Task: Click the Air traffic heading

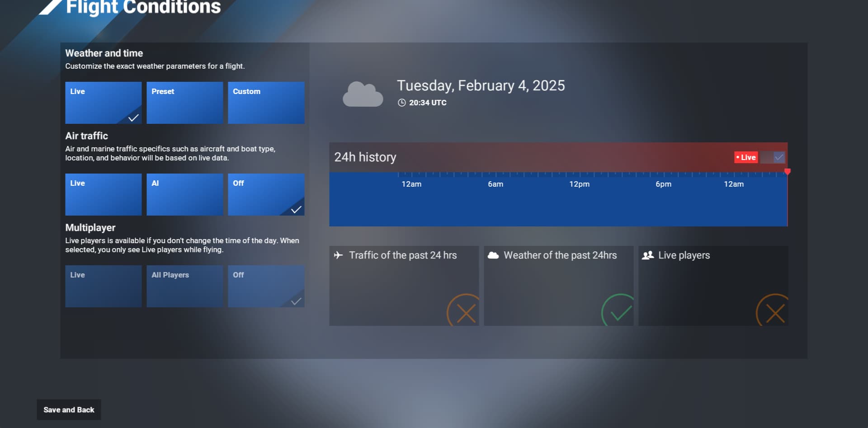Action: click(86, 136)
